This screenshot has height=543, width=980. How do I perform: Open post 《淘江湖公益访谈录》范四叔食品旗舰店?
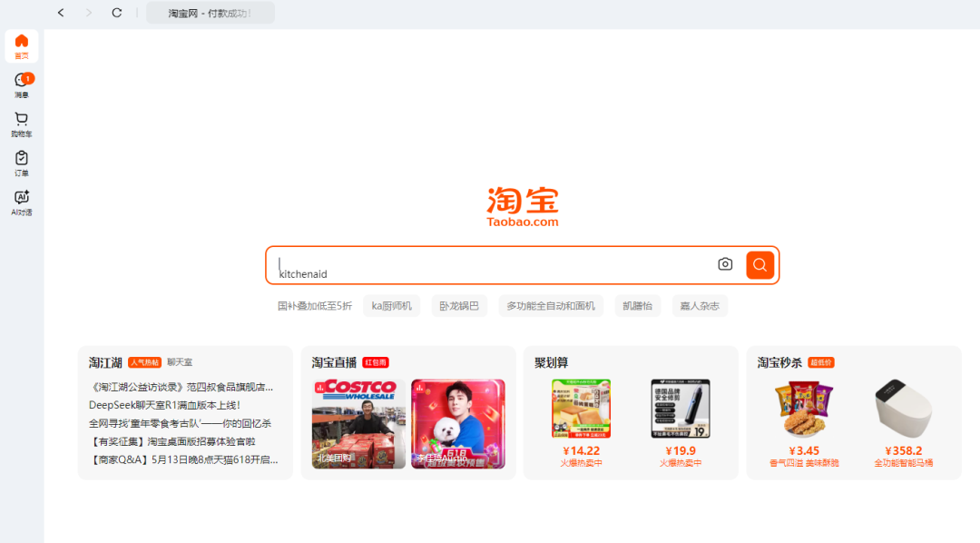point(181,387)
